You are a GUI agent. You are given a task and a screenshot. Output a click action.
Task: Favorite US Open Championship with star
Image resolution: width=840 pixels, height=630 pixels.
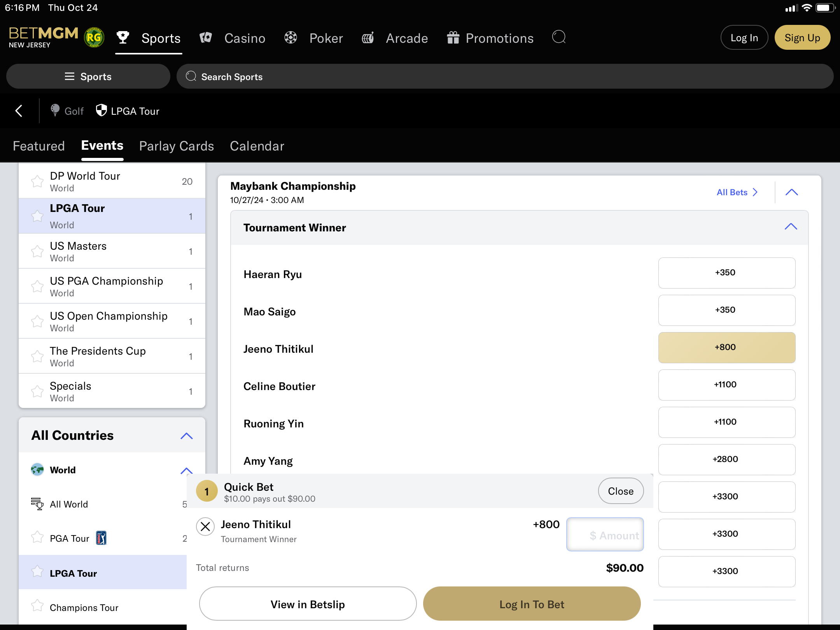pos(37,321)
